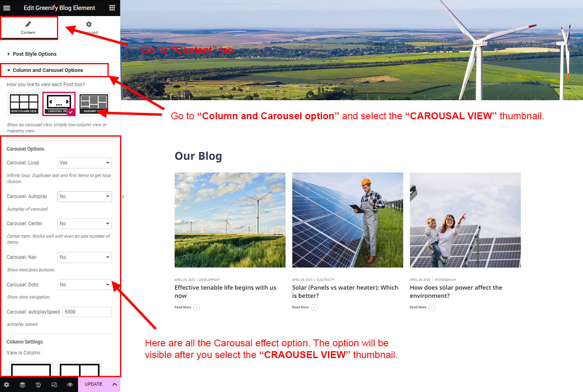Open the History icon

point(38,385)
